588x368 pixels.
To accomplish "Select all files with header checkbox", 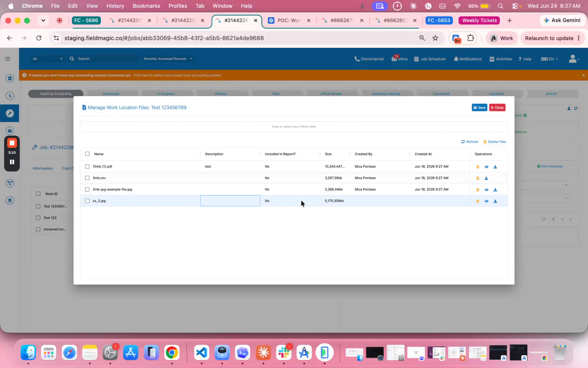I will (87, 154).
